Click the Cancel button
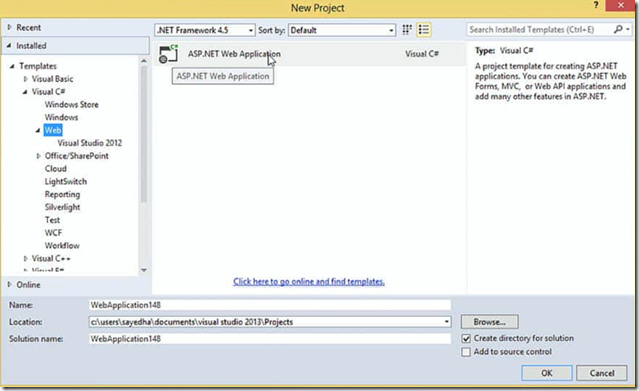639x391 pixels. pos(602,373)
